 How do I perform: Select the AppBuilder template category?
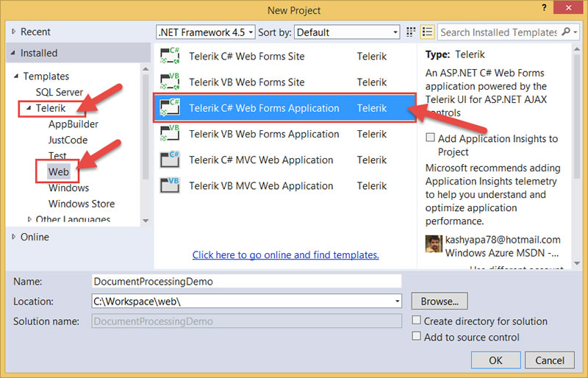(x=73, y=124)
